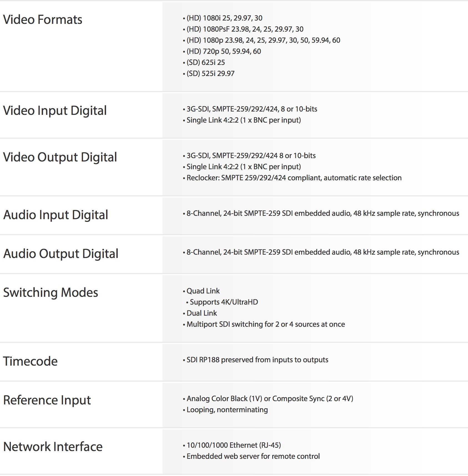Click the 1080PsF formats line
468x476 pixels.
[243, 29]
